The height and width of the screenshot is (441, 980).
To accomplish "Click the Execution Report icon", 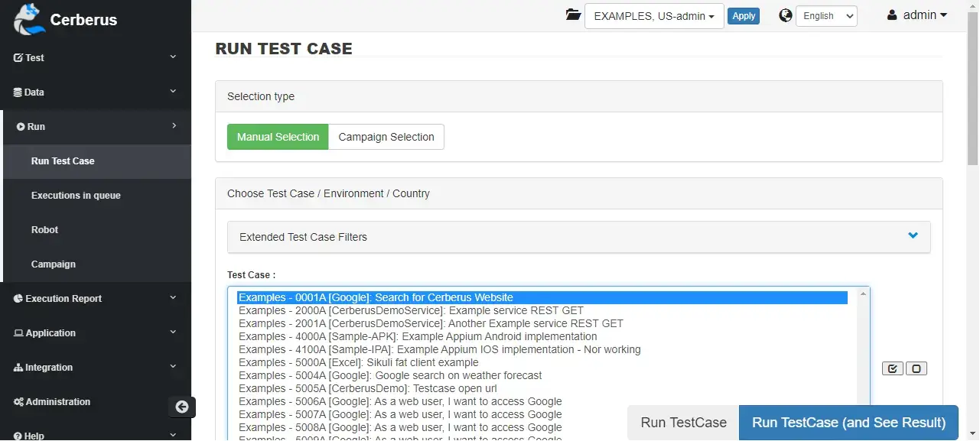I will coord(17,298).
